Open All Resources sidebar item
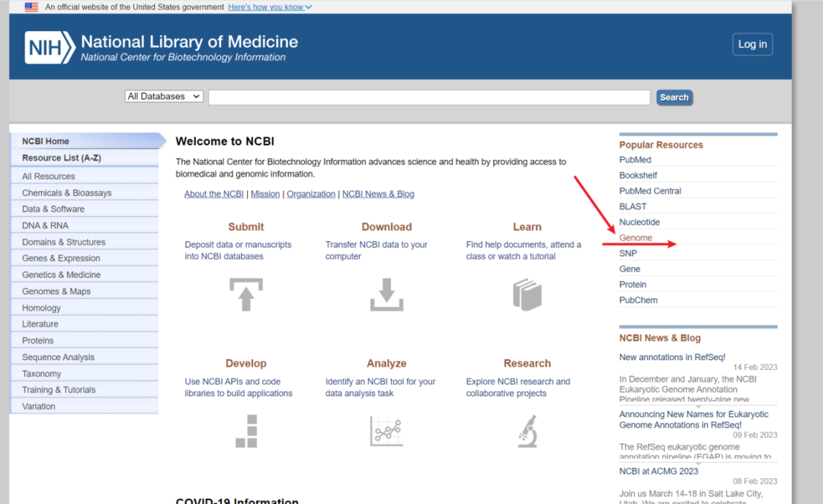Image resolution: width=823 pixels, height=504 pixels. pyautogui.click(x=85, y=176)
